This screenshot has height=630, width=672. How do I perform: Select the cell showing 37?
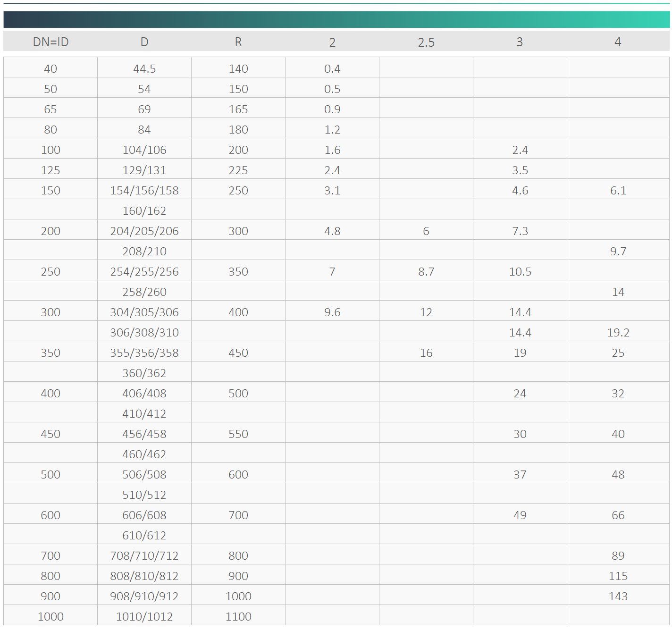point(520,475)
